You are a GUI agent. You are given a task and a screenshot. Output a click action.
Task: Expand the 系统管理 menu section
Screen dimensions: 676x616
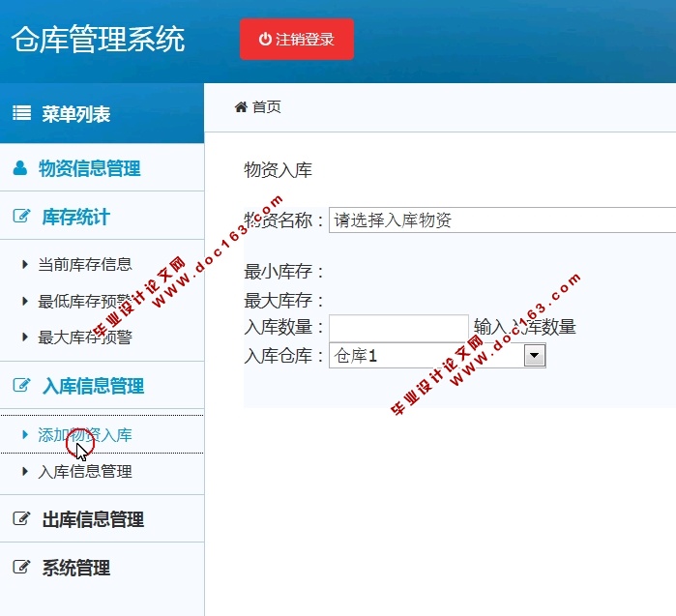point(75,568)
